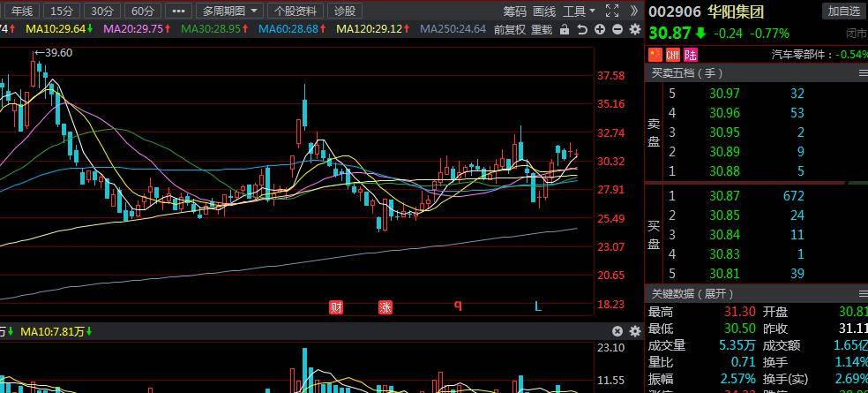The image size is (868, 393).
Task: Open the 多周期图 dropdown
Action: click(229, 11)
